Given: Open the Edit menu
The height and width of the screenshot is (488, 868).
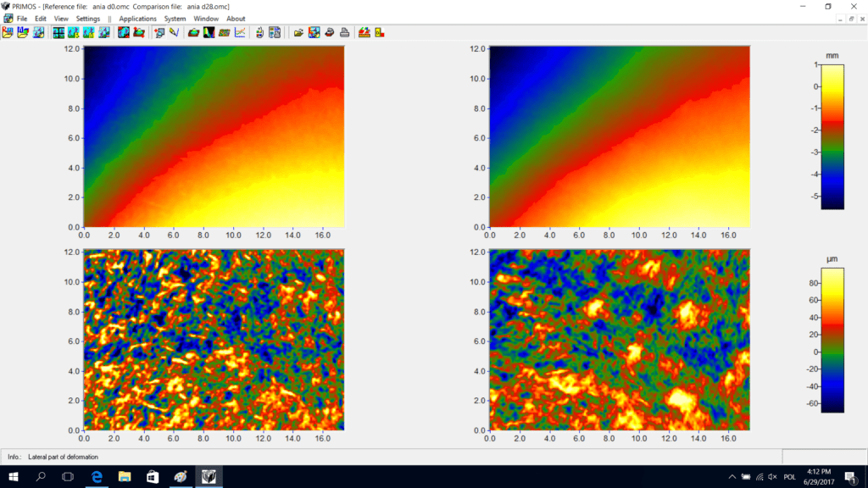Looking at the screenshot, I should 41,19.
